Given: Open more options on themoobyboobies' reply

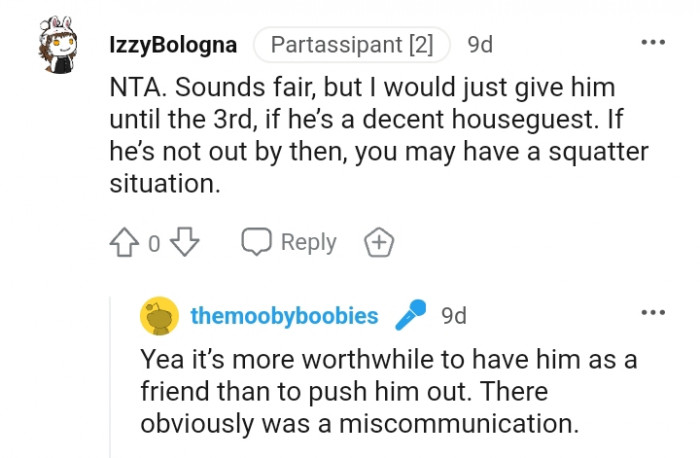Looking at the screenshot, I should pos(652,315).
